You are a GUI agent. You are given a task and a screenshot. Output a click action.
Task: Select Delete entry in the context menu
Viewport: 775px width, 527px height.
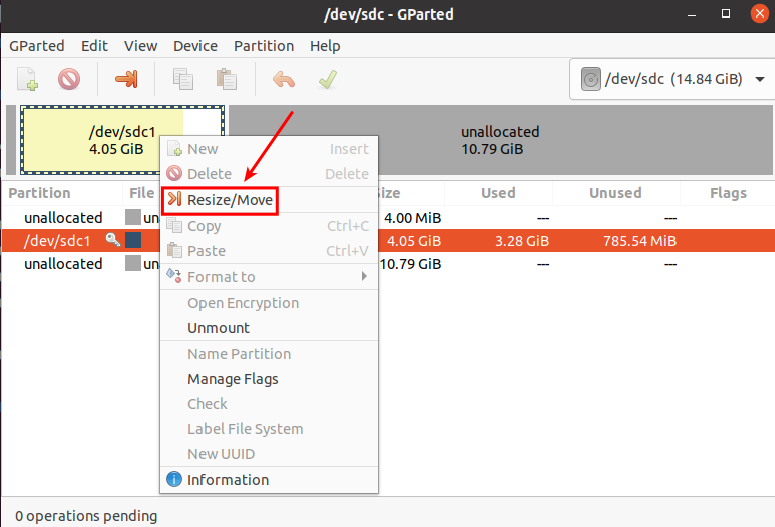coord(269,174)
